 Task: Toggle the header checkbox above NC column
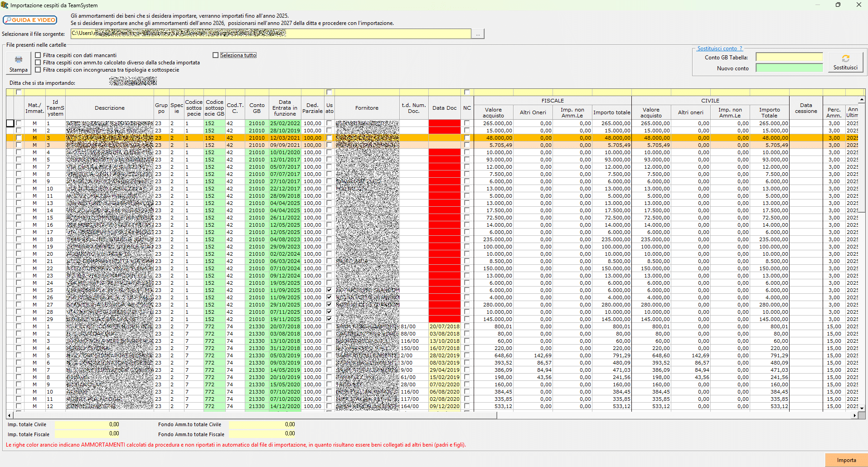(x=467, y=92)
